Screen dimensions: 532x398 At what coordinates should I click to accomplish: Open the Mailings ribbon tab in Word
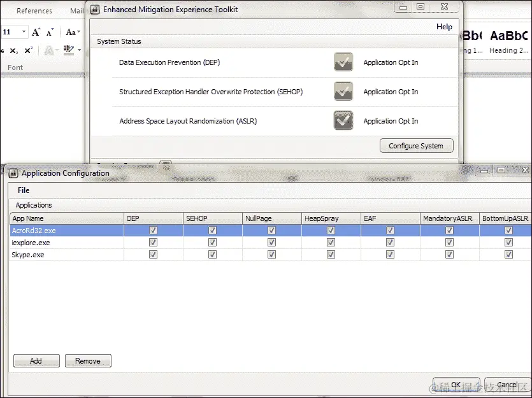point(77,11)
